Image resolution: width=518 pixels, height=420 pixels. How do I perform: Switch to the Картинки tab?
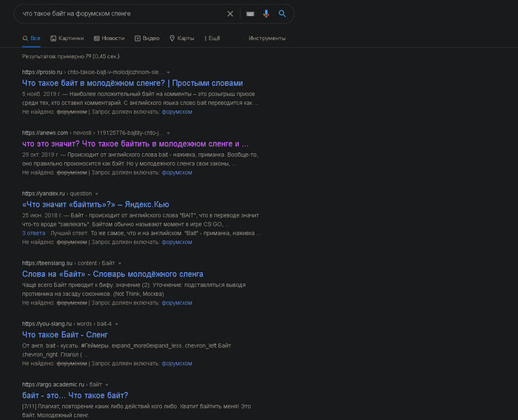click(67, 38)
